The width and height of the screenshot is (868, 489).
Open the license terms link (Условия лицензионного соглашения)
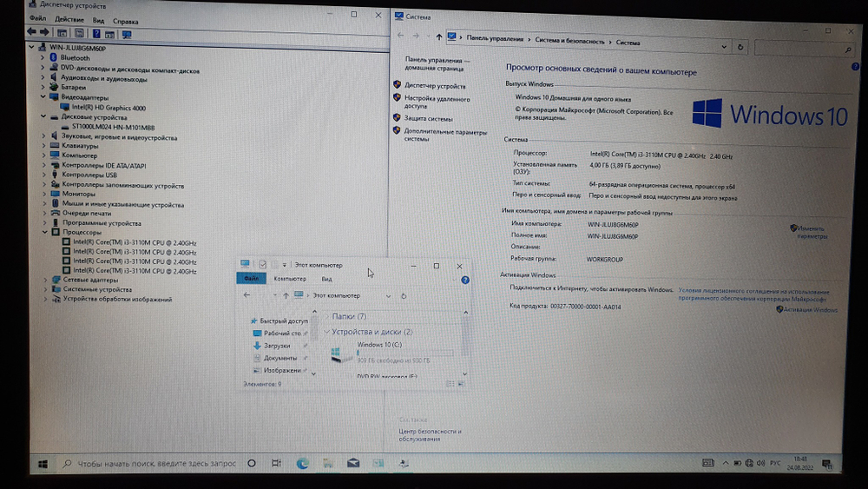click(x=753, y=294)
